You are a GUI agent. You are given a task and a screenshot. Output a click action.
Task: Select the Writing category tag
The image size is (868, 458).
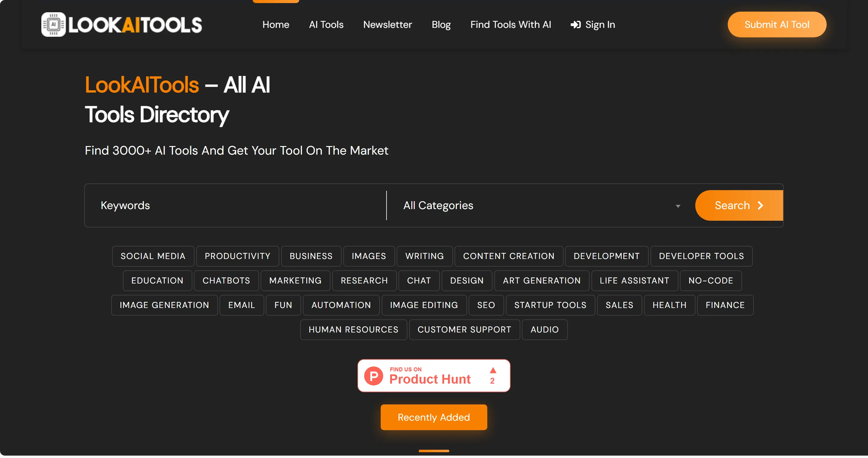click(x=425, y=256)
